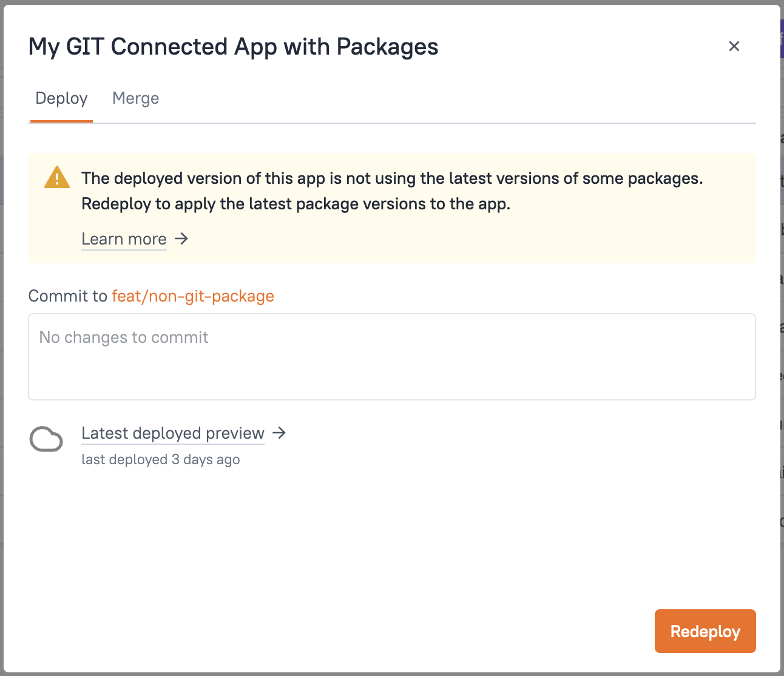Image resolution: width=784 pixels, height=676 pixels.
Task: Click the commit message input box
Action: [392, 357]
